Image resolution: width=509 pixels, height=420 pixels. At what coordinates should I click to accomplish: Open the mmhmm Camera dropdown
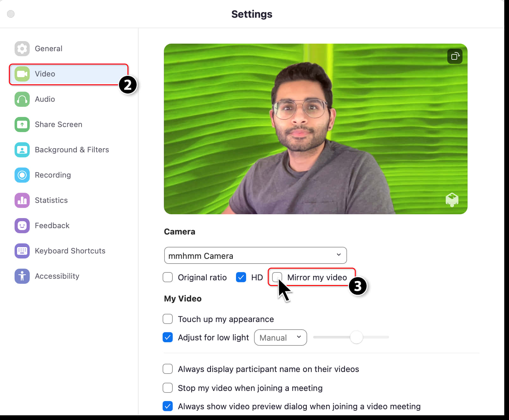pos(256,255)
